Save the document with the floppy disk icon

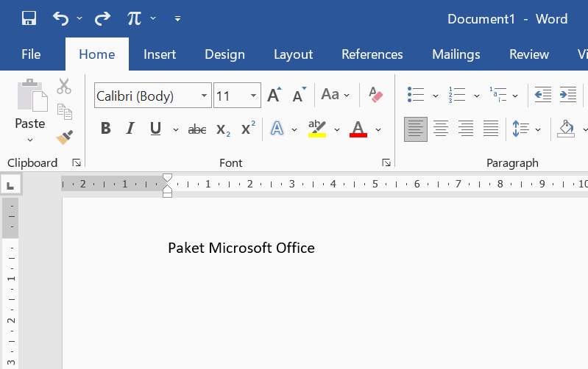coord(29,18)
